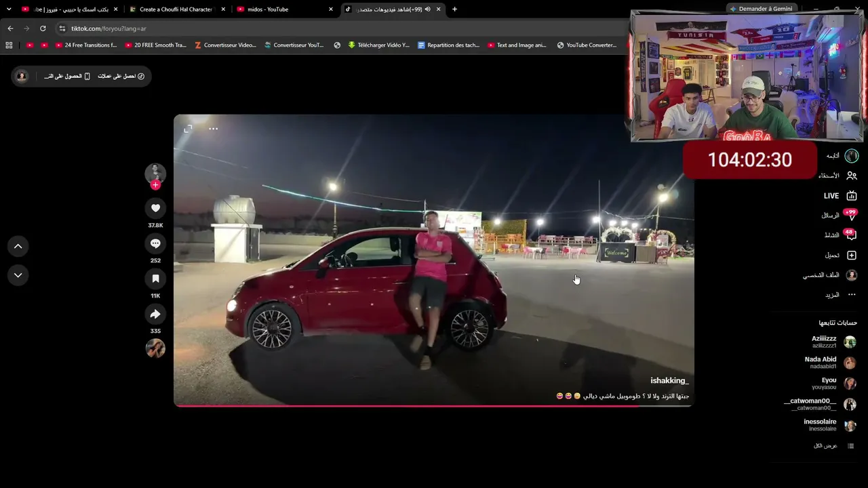The height and width of the screenshot is (488, 868).
Task: Open the sound disc avatar below share
Action: 155,348
